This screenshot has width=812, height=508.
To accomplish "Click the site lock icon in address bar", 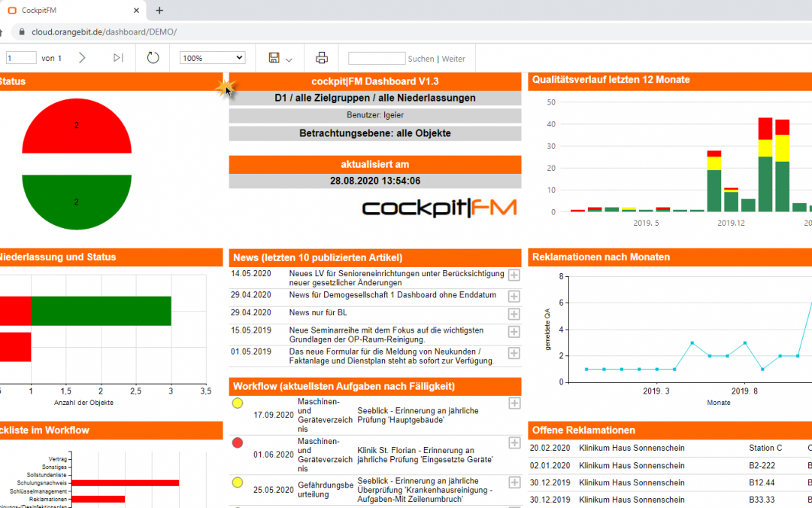I will coord(21,32).
